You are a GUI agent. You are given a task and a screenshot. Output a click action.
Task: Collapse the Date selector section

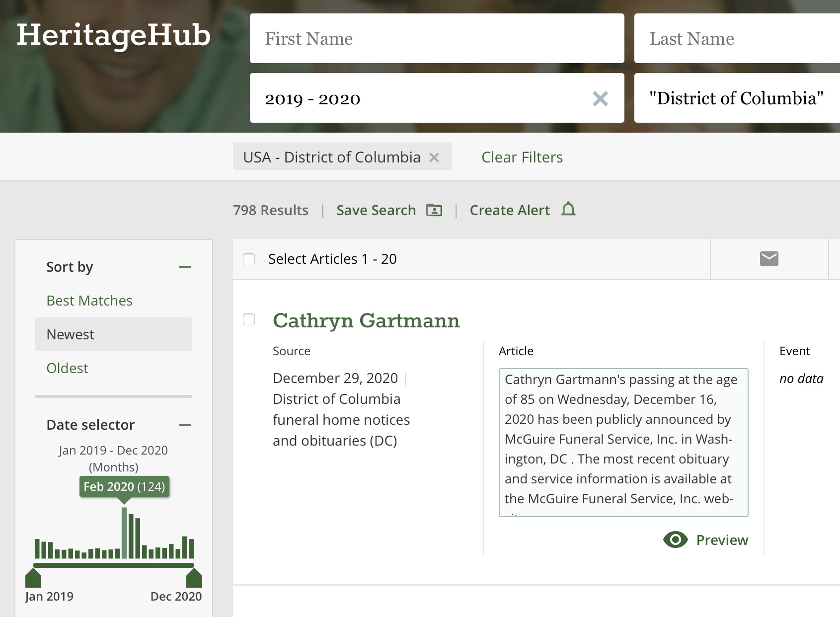185,425
